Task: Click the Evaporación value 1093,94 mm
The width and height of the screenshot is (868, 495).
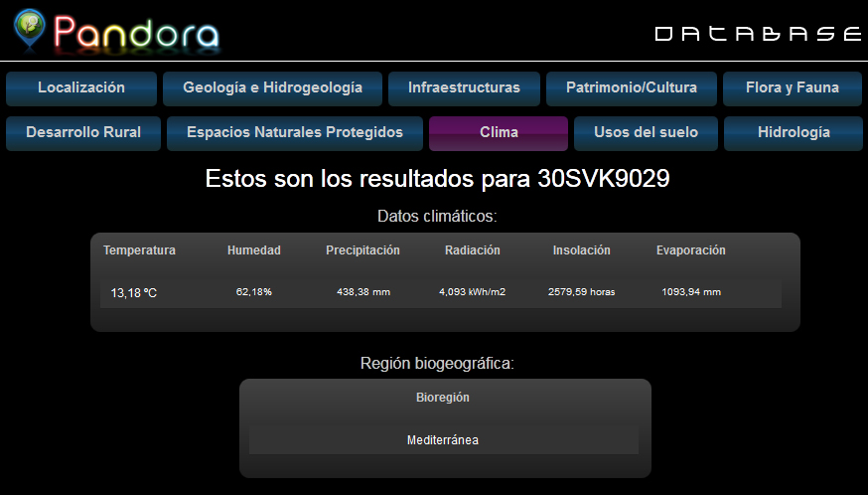Action: pos(691,292)
